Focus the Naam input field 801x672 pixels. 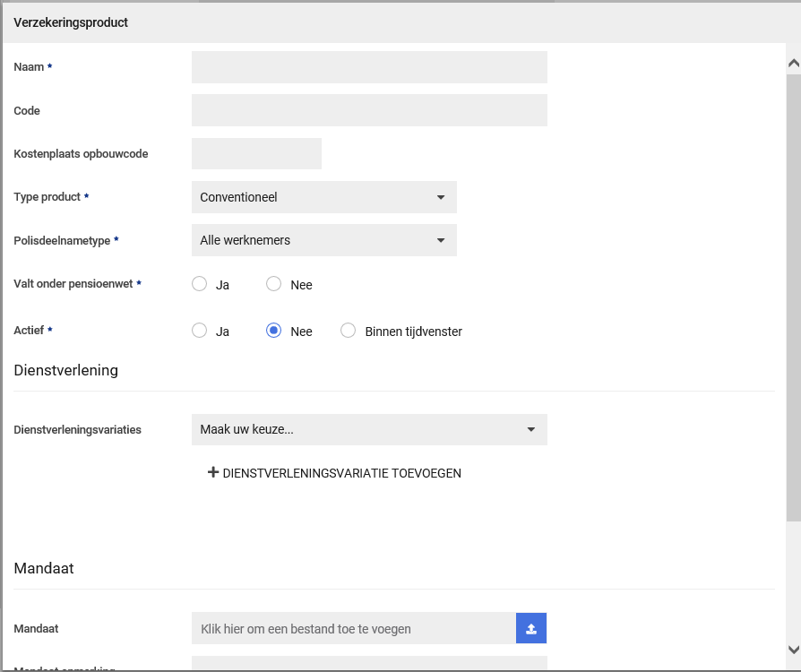click(368, 67)
